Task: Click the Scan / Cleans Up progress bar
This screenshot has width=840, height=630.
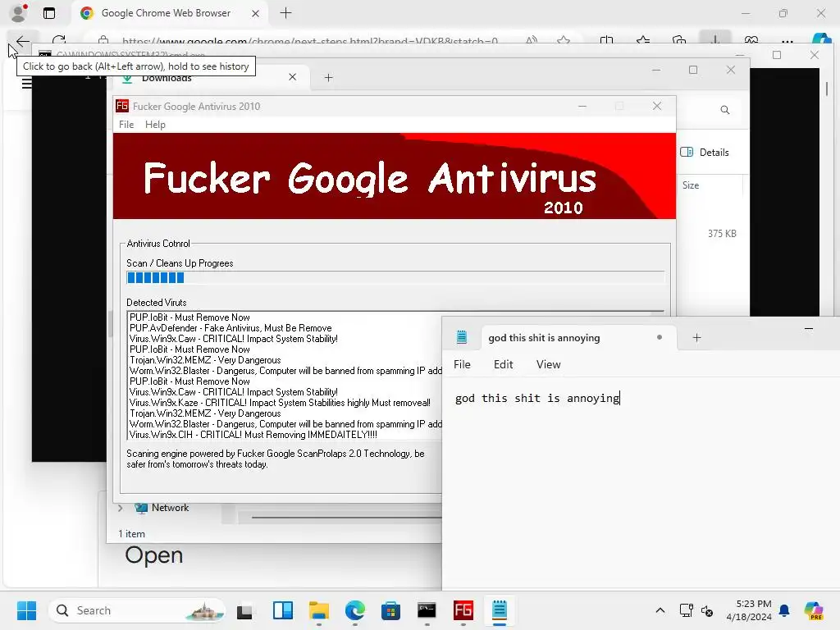Action: click(x=395, y=277)
